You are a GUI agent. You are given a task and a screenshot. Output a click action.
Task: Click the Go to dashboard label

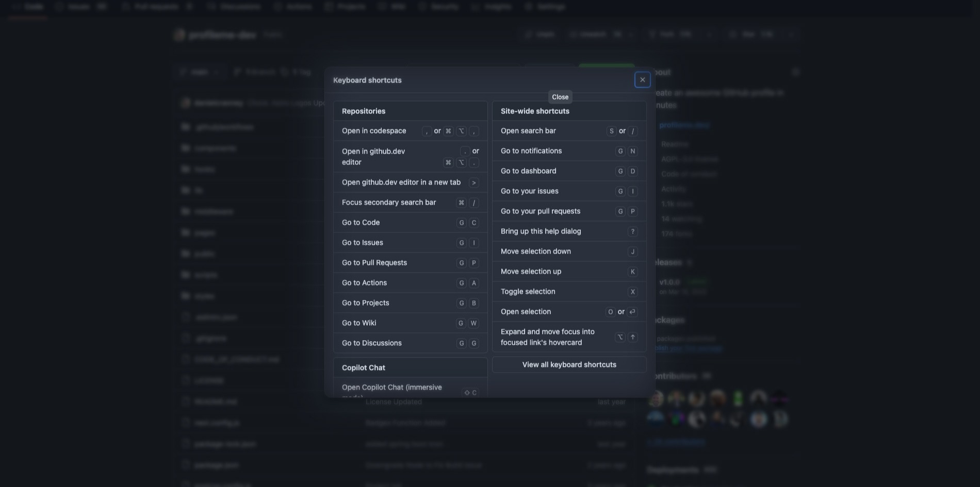click(529, 171)
